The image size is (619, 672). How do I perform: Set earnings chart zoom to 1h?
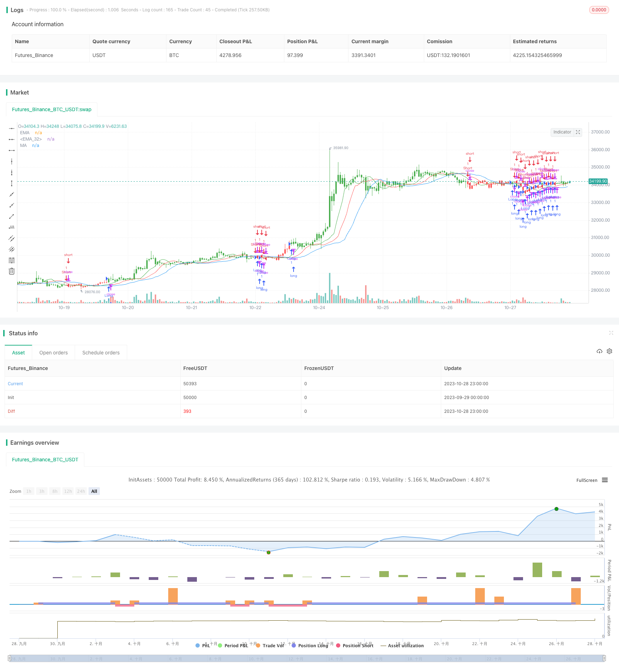point(29,491)
